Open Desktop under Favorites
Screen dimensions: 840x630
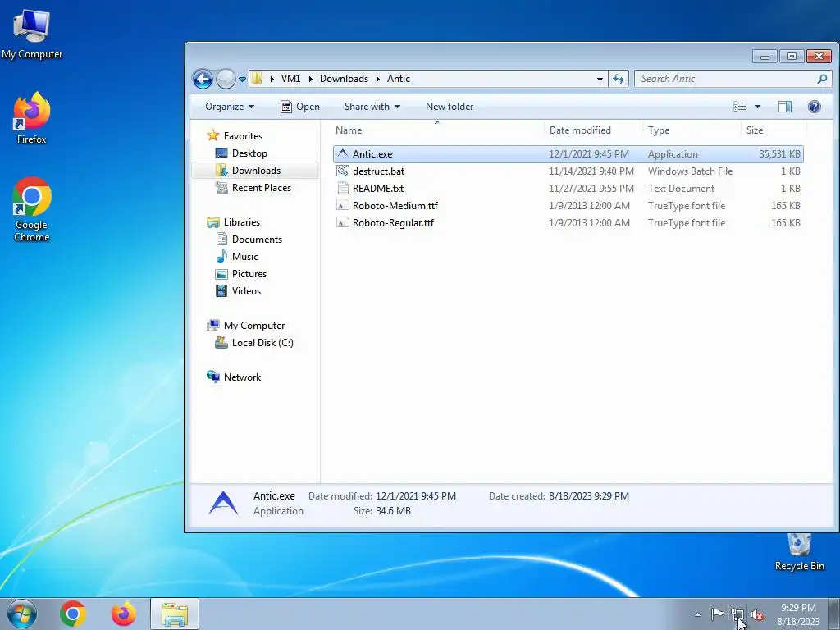[249, 153]
